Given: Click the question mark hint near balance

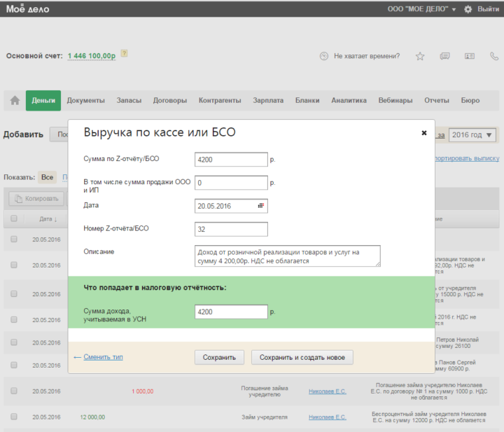Looking at the screenshot, I should coord(124,53).
